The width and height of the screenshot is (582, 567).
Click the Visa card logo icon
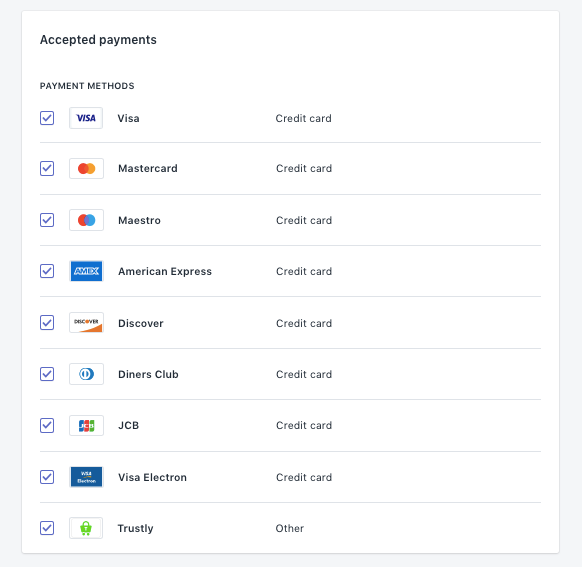[x=86, y=118]
